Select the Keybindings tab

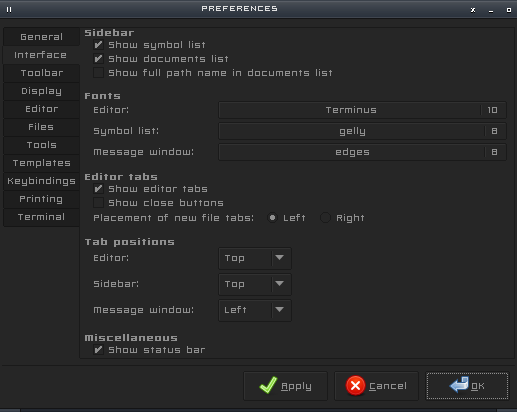(x=41, y=181)
